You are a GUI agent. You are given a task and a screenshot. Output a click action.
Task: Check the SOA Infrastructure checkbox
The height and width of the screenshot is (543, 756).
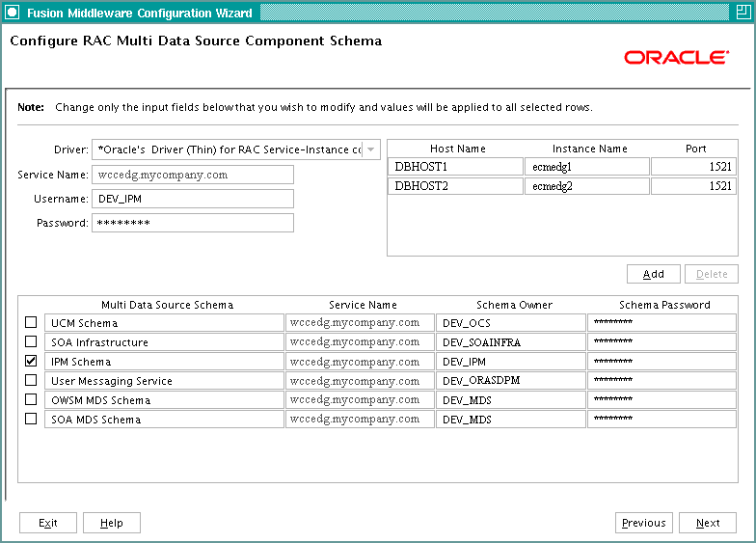click(31, 341)
